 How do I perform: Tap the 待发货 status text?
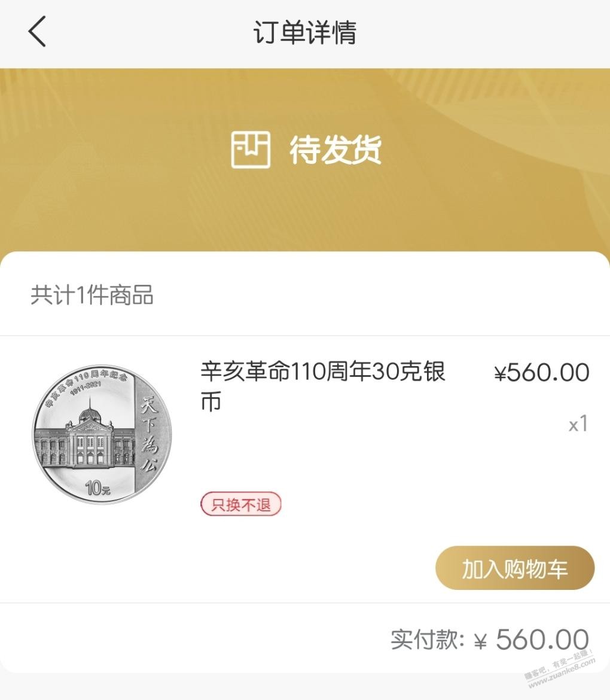coord(335,150)
